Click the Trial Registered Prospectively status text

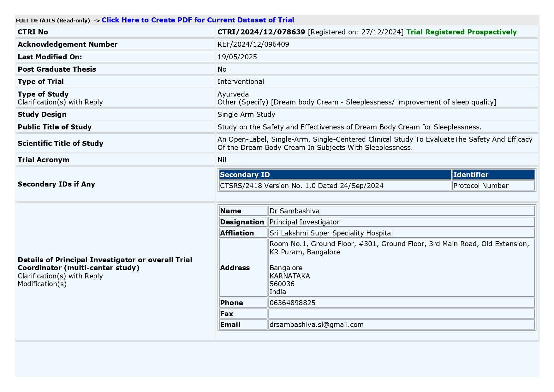click(x=461, y=32)
